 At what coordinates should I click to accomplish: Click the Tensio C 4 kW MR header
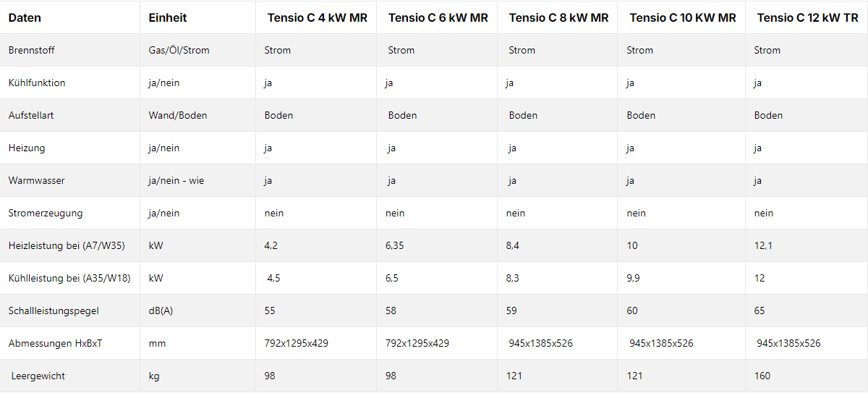tap(317, 18)
